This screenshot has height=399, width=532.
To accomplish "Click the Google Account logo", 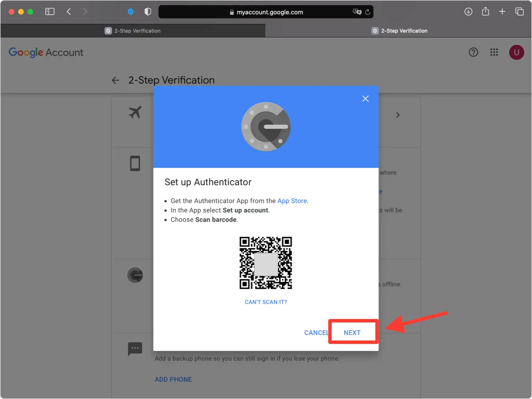I will coord(46,52).
